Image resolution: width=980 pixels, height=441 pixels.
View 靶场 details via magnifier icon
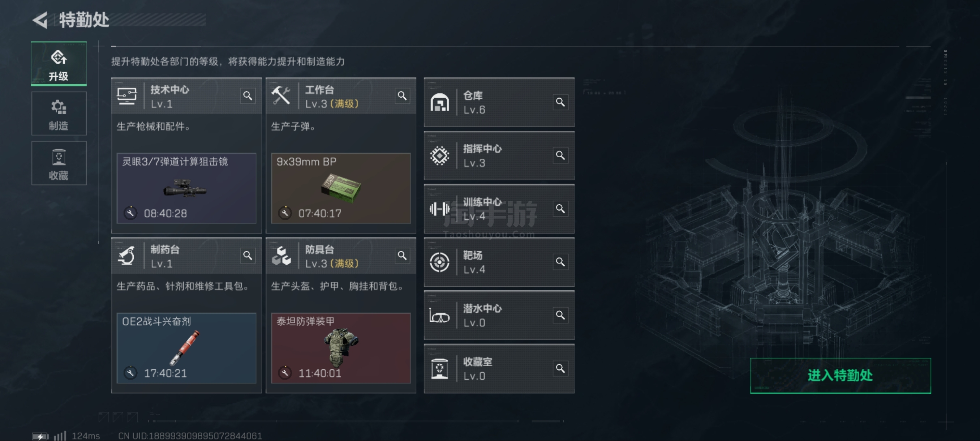(x=560, y=262)
